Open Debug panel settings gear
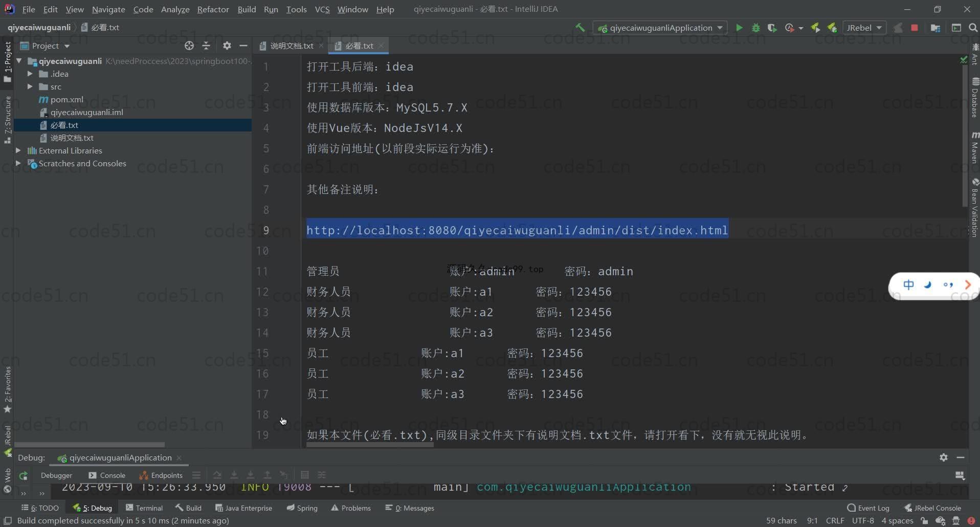The image size is (980, 527). (x=944, y=457)
